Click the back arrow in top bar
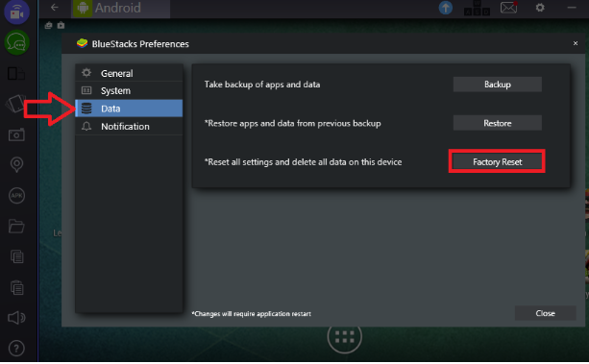 55,7
